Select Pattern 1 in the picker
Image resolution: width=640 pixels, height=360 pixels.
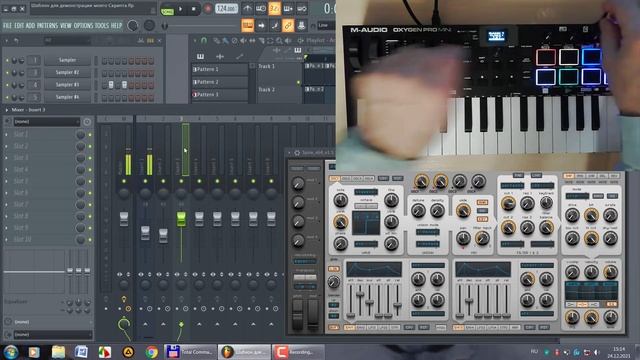pyautogui.click(x=220, y=69)
